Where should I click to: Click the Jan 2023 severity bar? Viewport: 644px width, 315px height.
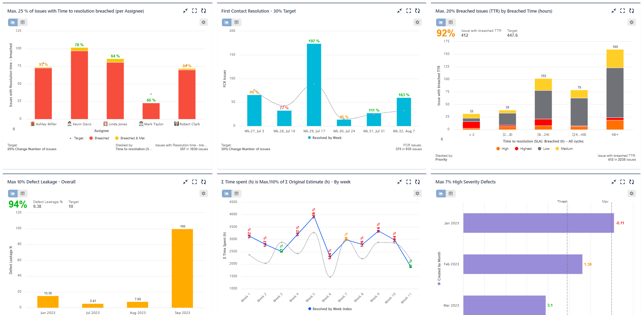(539, 223)
